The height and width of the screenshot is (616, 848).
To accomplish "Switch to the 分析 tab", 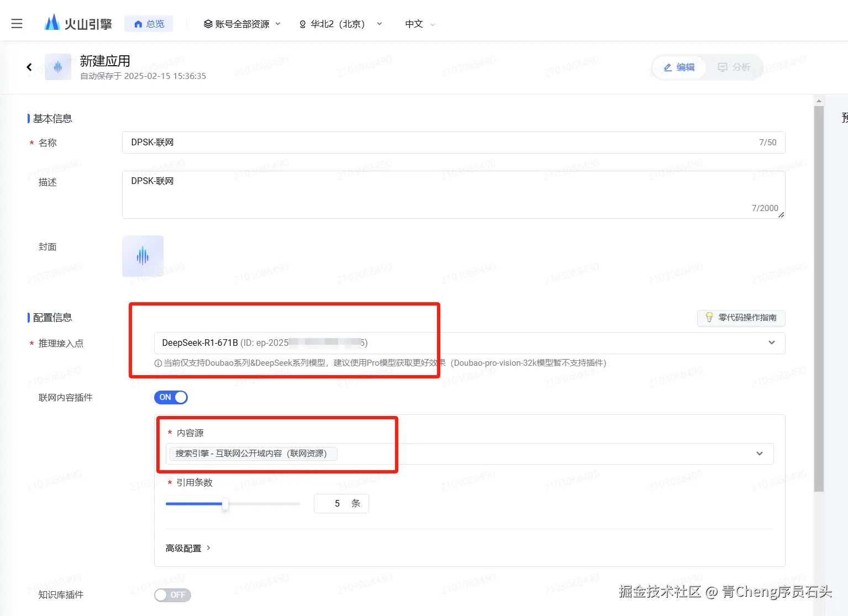I will pyautogui.click(x=734, y=67).
